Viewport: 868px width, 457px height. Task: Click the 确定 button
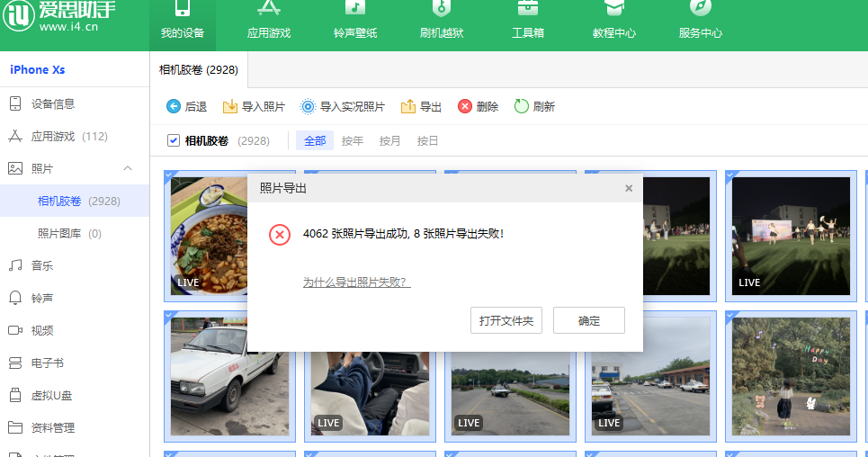tap(589, 321)
